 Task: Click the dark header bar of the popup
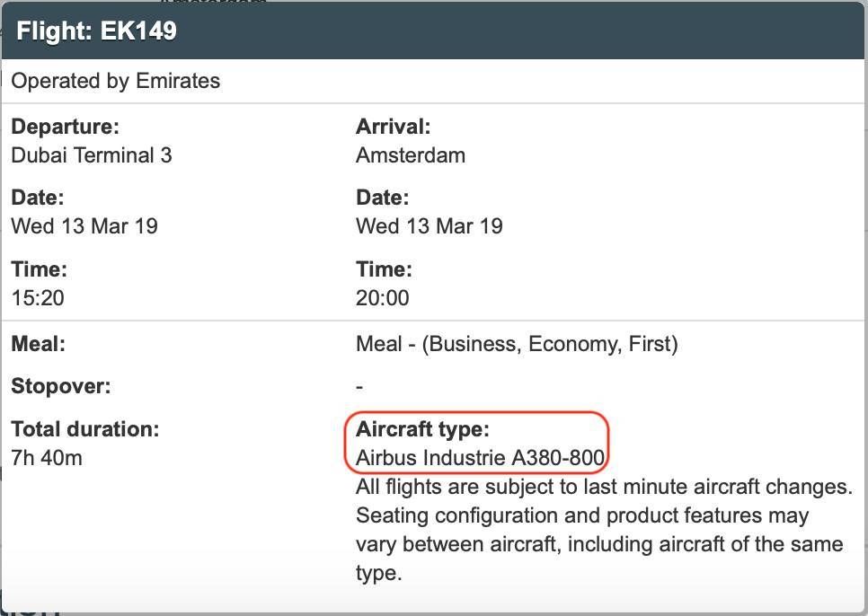point(433,31)
